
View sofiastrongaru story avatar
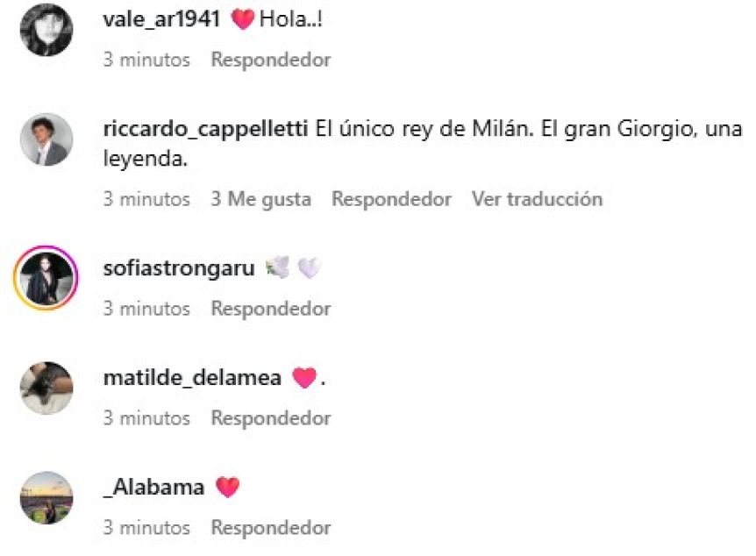tap(46, 278)
